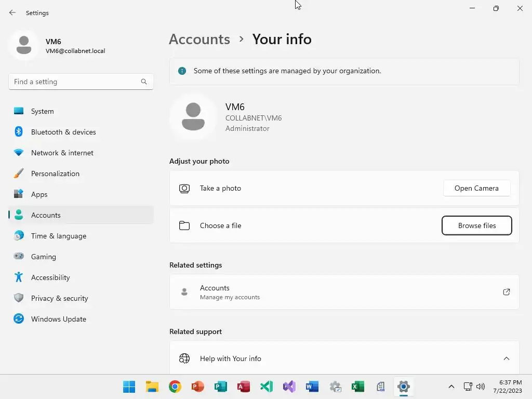Open Manage my accounts external link
The height and width of the screenshot is (399, 532).
click(506, 292)
